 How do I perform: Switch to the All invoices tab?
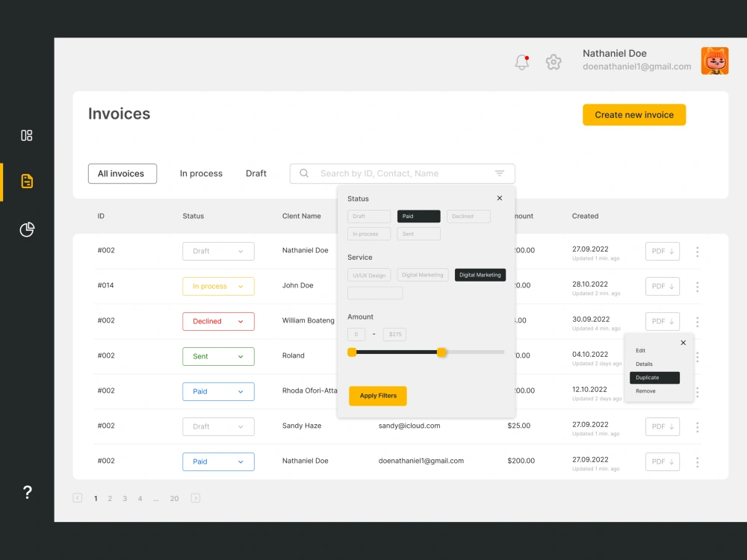pos(123,174)
